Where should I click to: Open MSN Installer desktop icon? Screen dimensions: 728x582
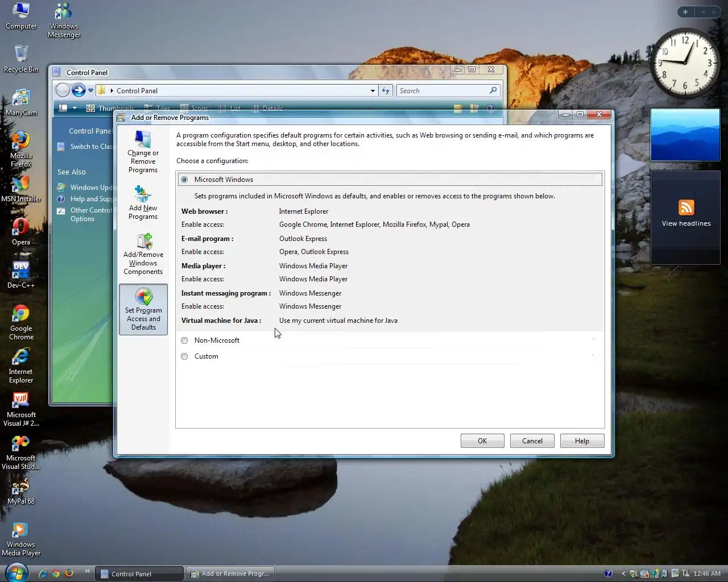[21, 189]
